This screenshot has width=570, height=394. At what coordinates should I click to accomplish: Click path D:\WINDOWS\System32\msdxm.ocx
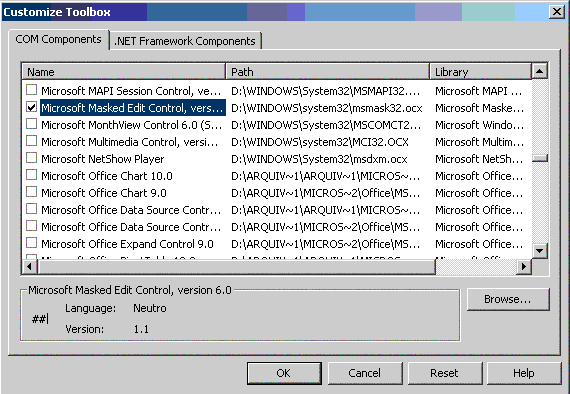click(319, 159)
